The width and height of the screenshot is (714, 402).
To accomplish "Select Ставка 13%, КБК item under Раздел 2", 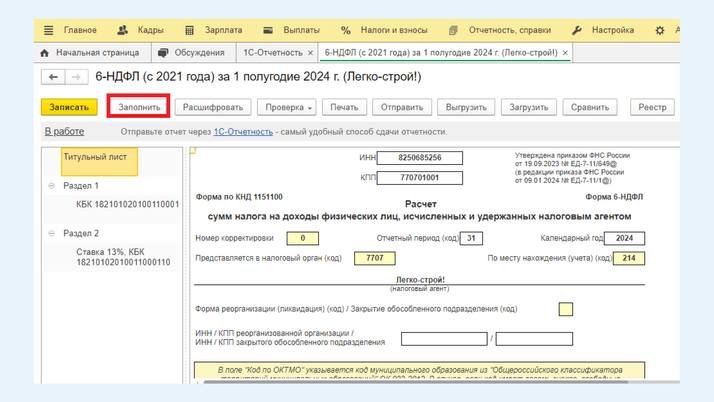I will pyautogui.click(x=123, y=257).
